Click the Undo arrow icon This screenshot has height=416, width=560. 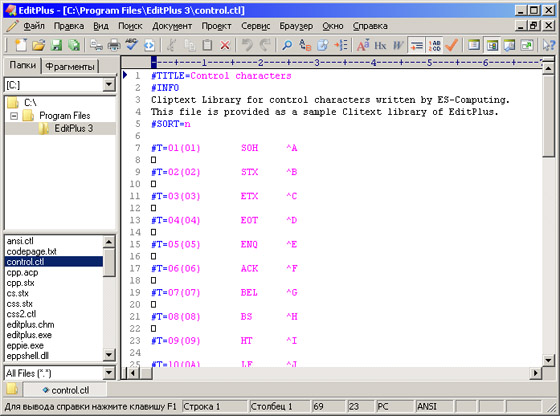(x=247, y=45)
